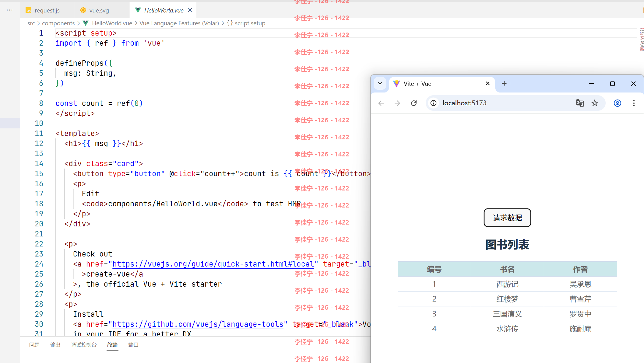
Task: Click the 红楼梦 table cell
Action: tap(507, 299)
